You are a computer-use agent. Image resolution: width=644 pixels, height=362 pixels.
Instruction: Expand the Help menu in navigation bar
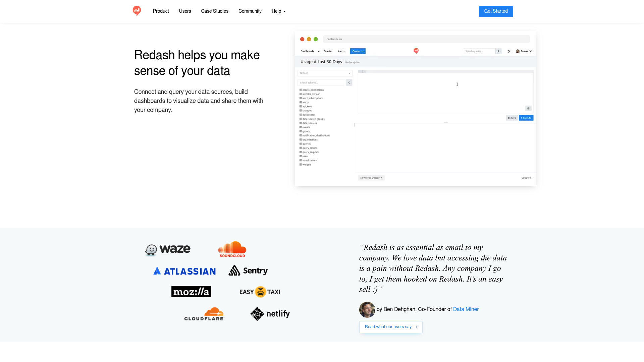coord(279,11)
